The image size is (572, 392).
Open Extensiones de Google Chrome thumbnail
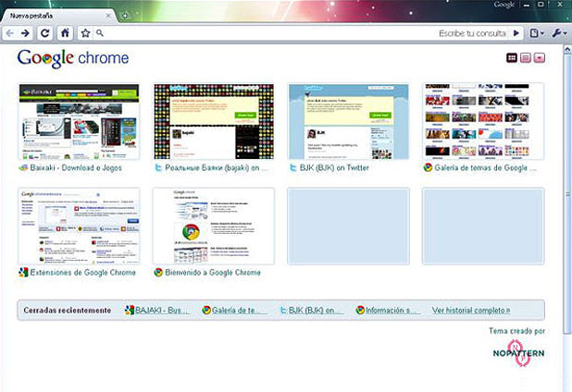79,227
